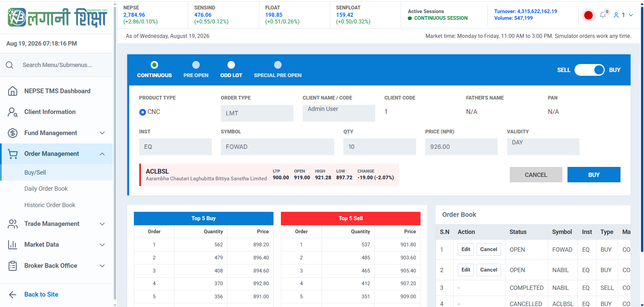Edit the open NABIL order
Screen dimensions: 644x307
click(466, 270)
